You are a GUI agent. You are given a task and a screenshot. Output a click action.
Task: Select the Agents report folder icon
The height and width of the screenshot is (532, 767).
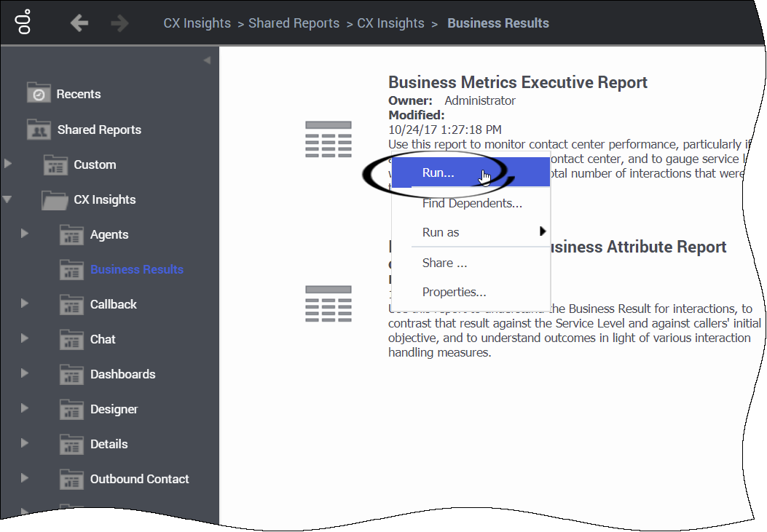click(71, 234)
